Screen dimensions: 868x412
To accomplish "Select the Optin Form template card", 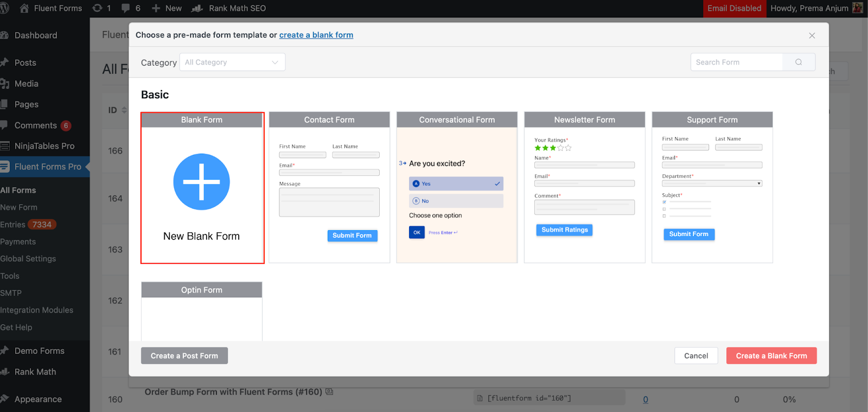I will [x=202, y=312].
